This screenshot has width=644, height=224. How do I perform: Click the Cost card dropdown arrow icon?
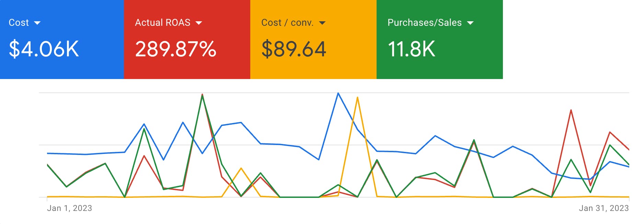point(38,23)
